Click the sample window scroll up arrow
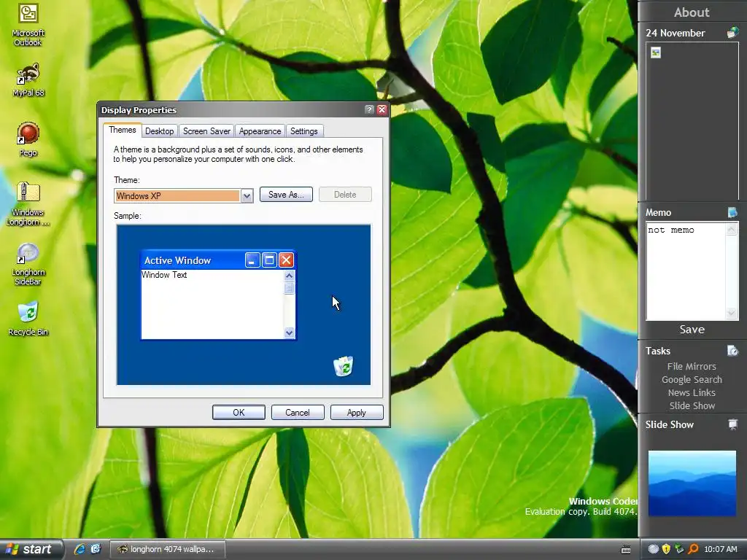This screenshot has height=560, width=747. pyautogui.click(x=289, y=276)
